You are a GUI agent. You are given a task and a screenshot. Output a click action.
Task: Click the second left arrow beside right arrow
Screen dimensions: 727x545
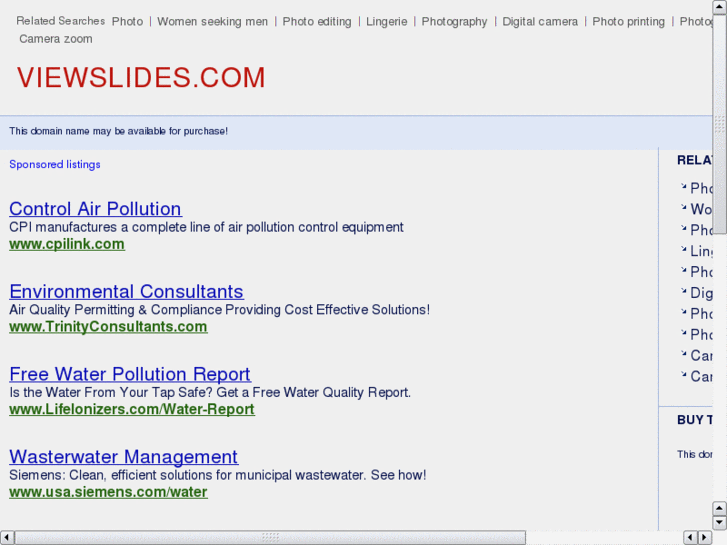click(690, 538)
